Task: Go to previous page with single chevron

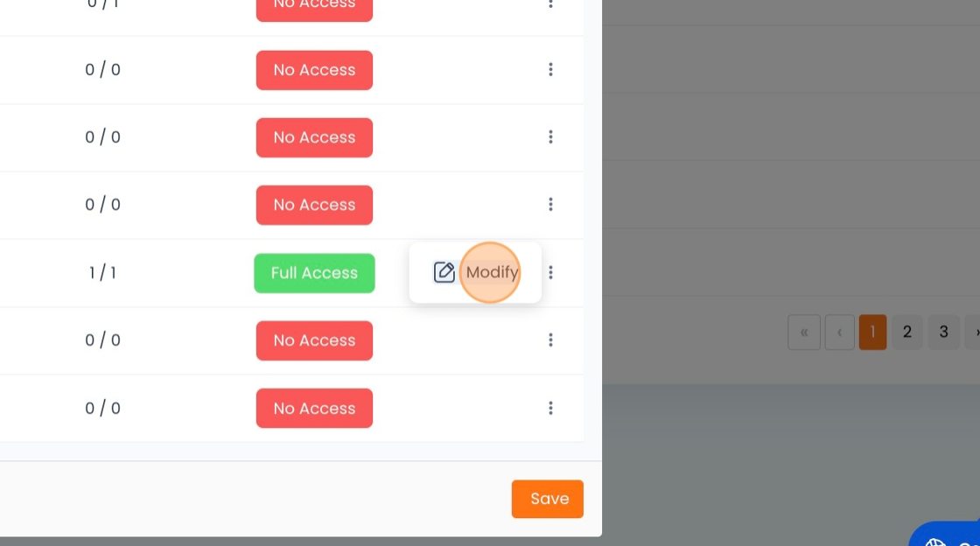Action: (839, 332)
